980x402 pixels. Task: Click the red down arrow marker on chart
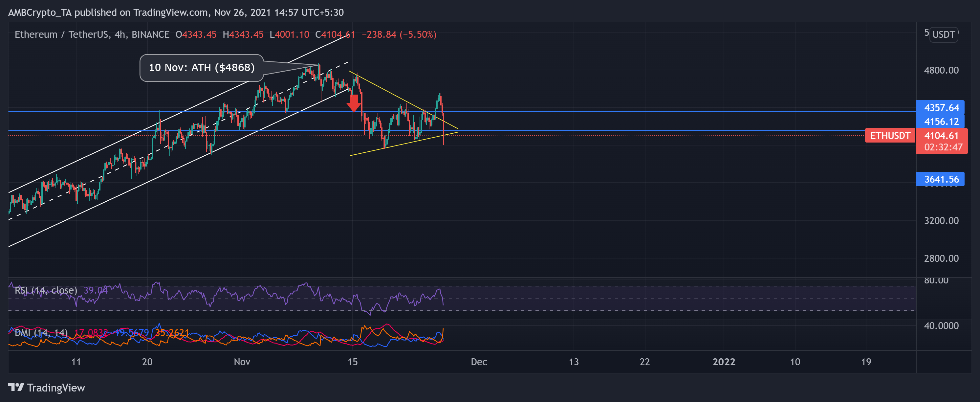click(x=354, y=103)
